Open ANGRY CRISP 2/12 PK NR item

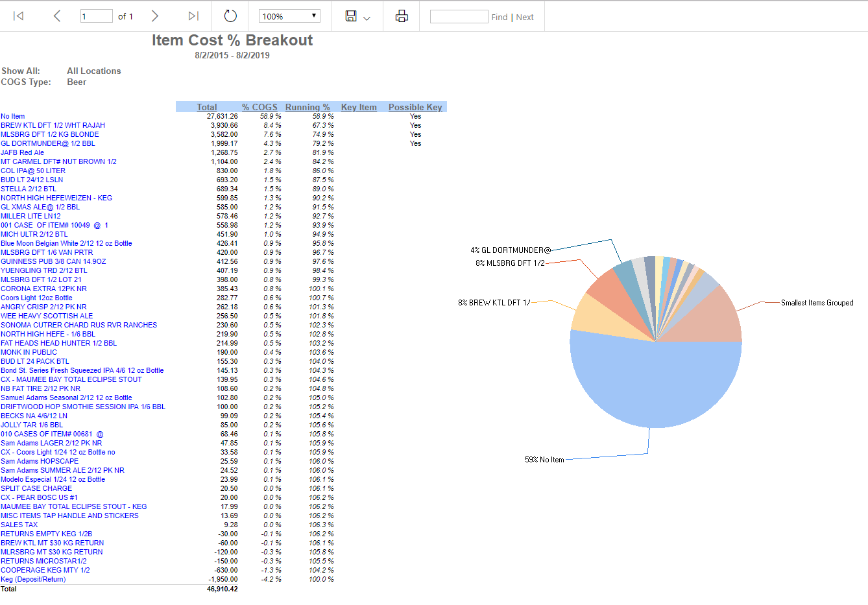[x=43, y=307]
